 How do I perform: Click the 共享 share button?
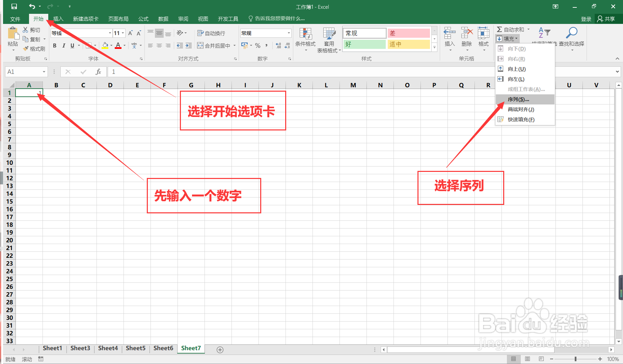(x=609, y=19)
